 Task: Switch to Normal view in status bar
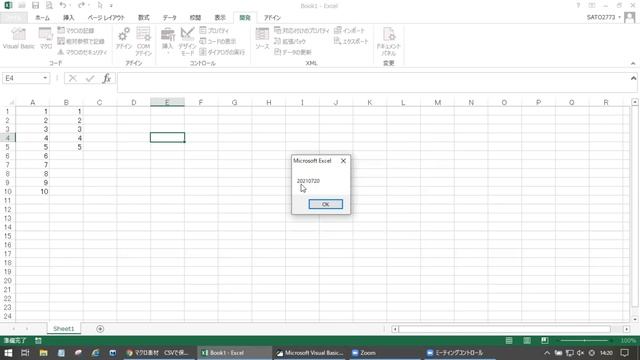pyautogui.click(x=509, y=340)
